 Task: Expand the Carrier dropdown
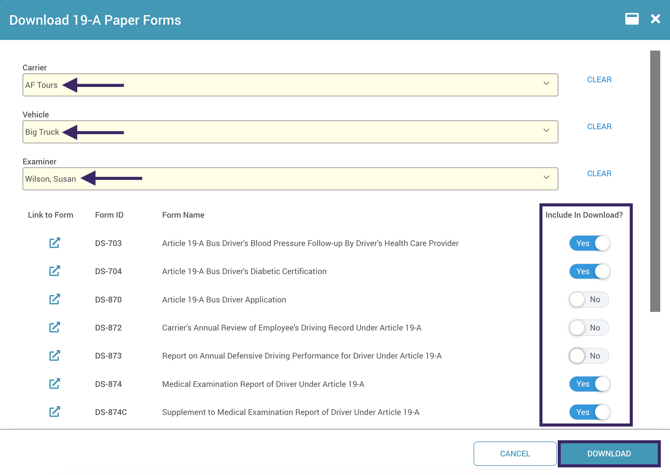[546, 85]
